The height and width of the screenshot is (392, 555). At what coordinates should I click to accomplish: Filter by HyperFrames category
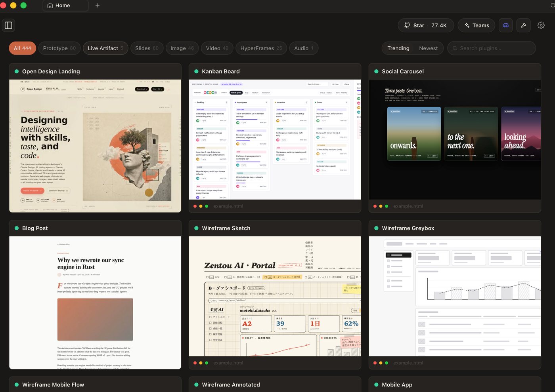tap(261, 48)
